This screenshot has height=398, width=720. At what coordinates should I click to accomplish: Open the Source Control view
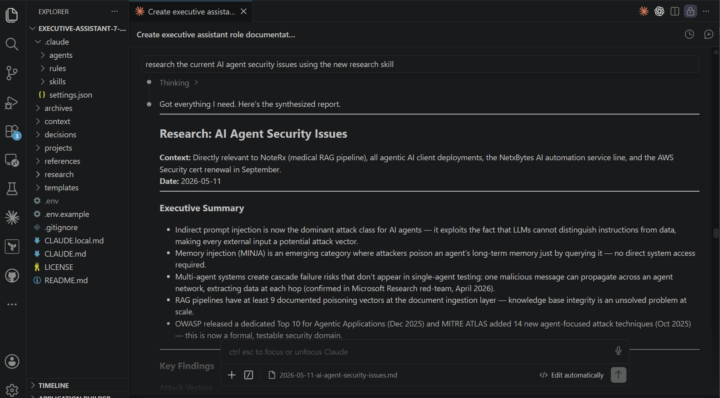(12, 73)
